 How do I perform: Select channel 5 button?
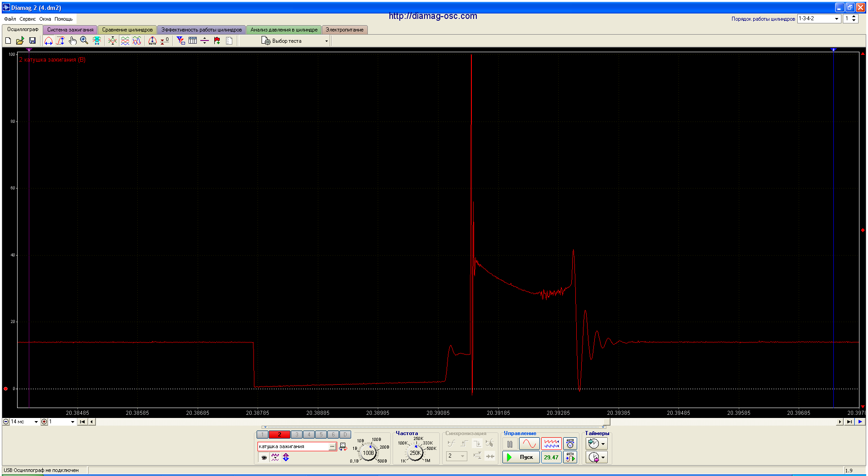pyautogui.click(x=321, y=435)
